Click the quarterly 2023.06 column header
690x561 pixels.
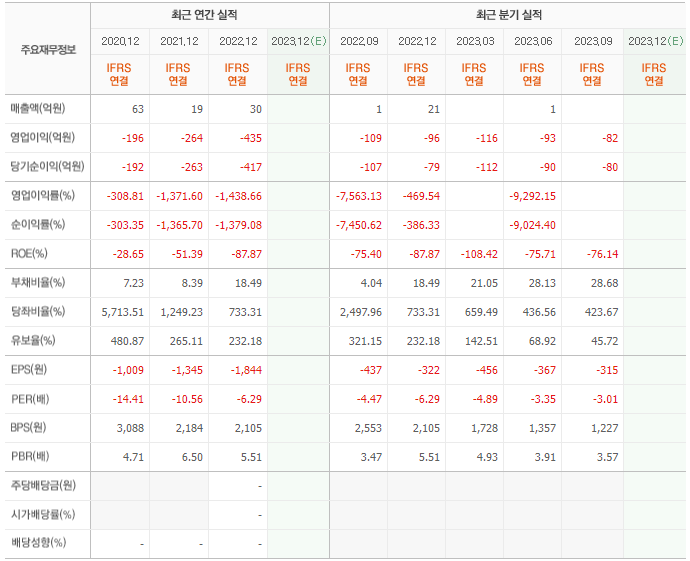click(x=533, y=41)
